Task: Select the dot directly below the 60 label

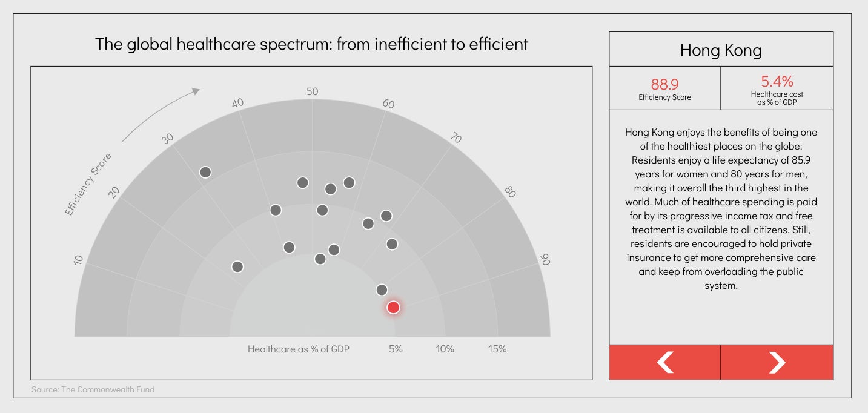Action: coord(386,216)
